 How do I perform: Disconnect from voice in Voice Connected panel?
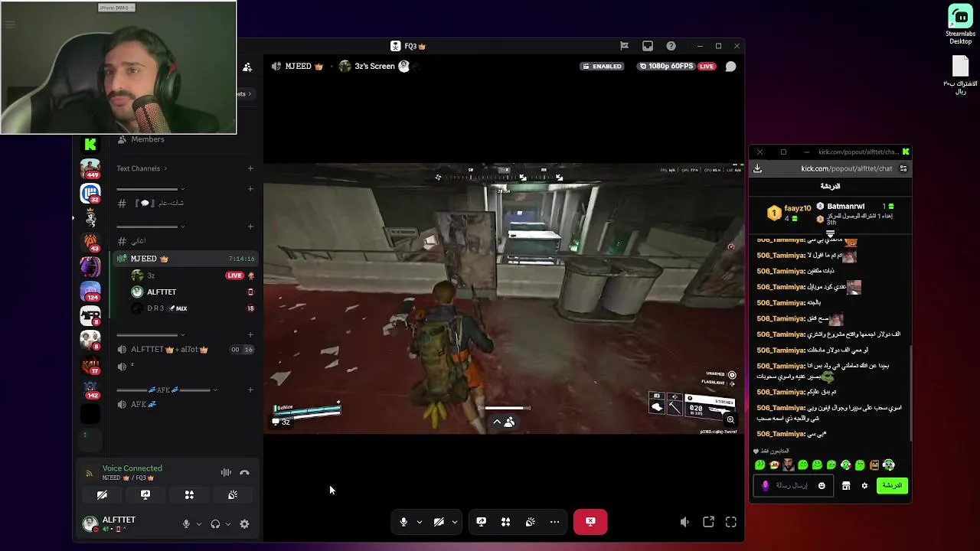[244, 473]
